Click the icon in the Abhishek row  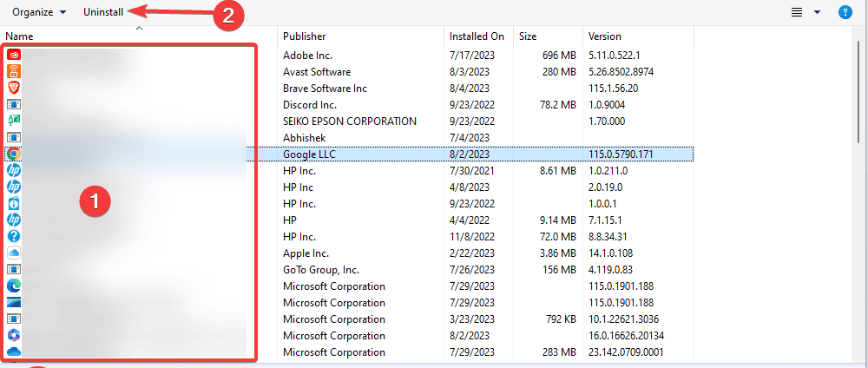(x=14, y=136)
